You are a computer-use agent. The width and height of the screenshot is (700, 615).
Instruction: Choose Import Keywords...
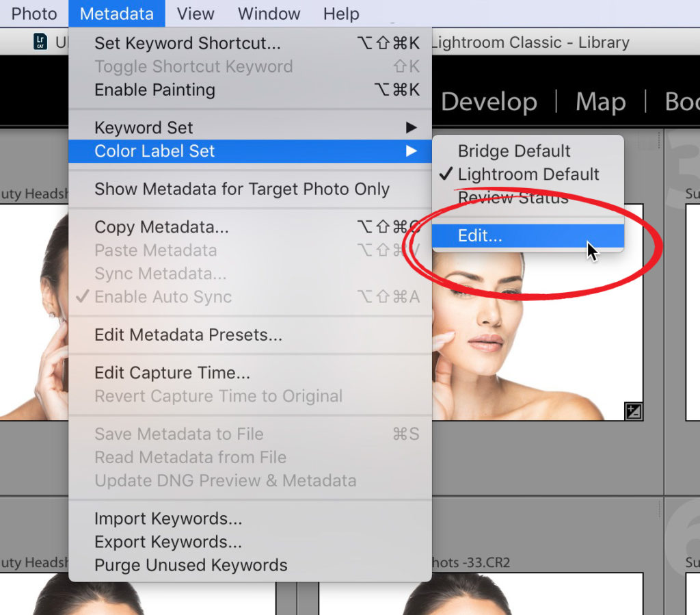coord(250,519)
